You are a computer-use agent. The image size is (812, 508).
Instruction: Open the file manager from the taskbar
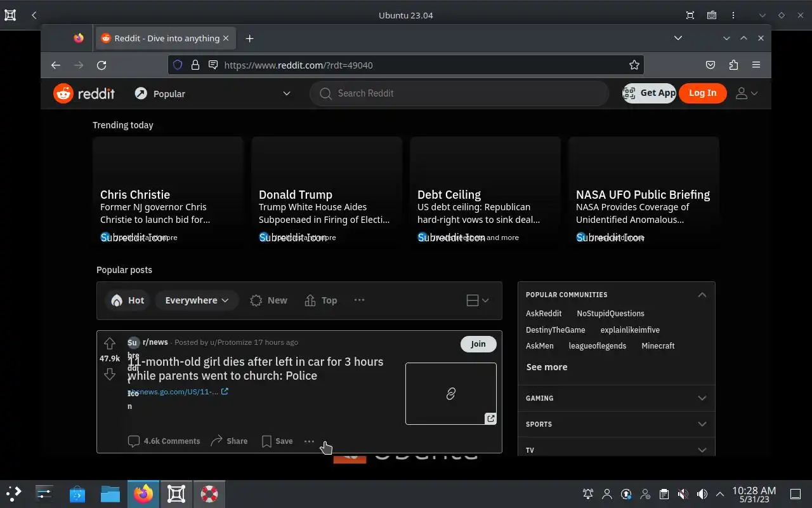click(x=110, y=493)
